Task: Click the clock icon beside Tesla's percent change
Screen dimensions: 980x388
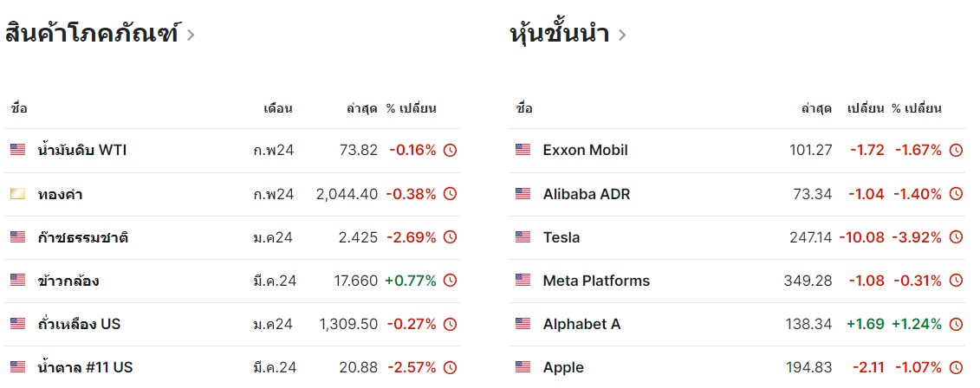Action: 956,237
